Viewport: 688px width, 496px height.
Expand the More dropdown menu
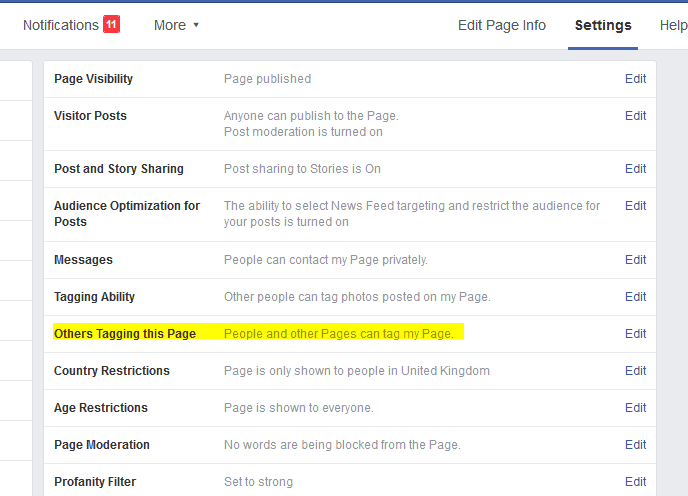pos(176,25)
